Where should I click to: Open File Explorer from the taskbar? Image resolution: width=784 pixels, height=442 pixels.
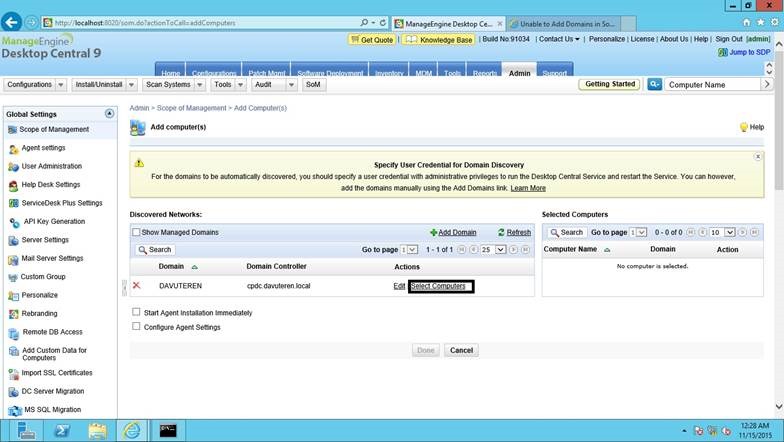(98, 430)
